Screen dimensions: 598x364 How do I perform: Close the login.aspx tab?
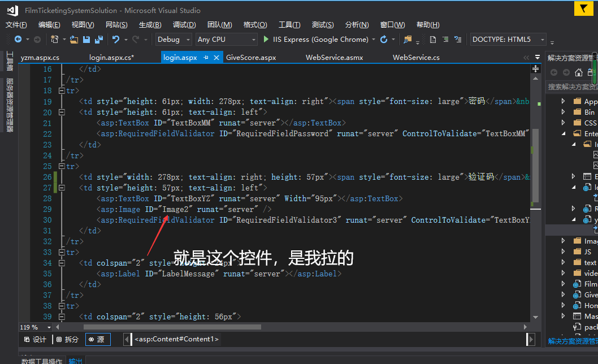pyautogui.click(x=216, y=58)
